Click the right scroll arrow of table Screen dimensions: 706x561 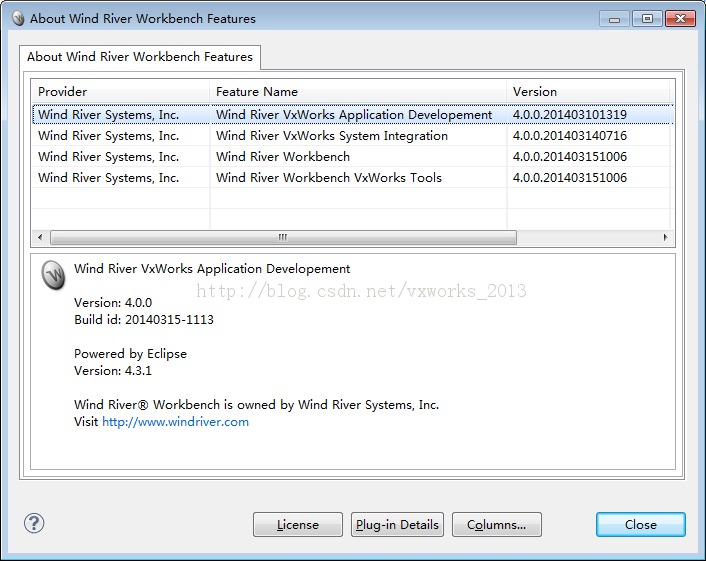pos(665,237)
